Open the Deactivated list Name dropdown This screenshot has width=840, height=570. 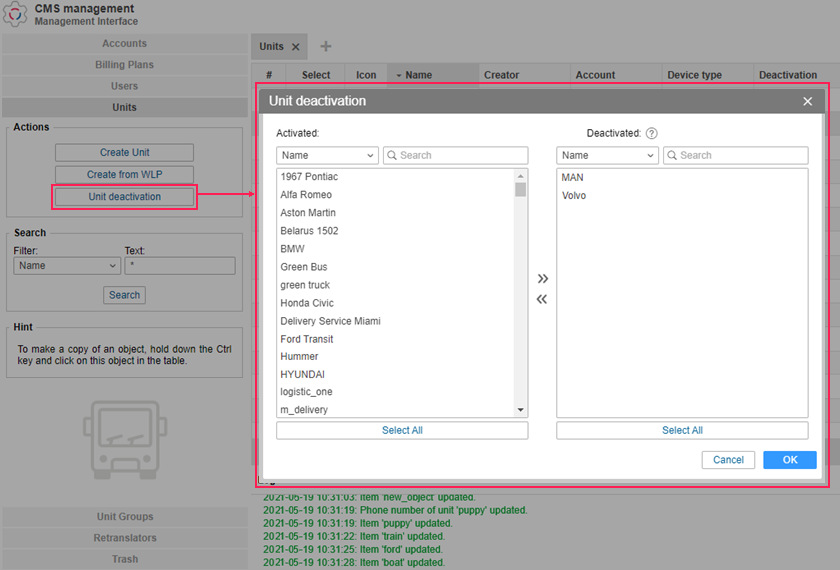click(607, 156)
